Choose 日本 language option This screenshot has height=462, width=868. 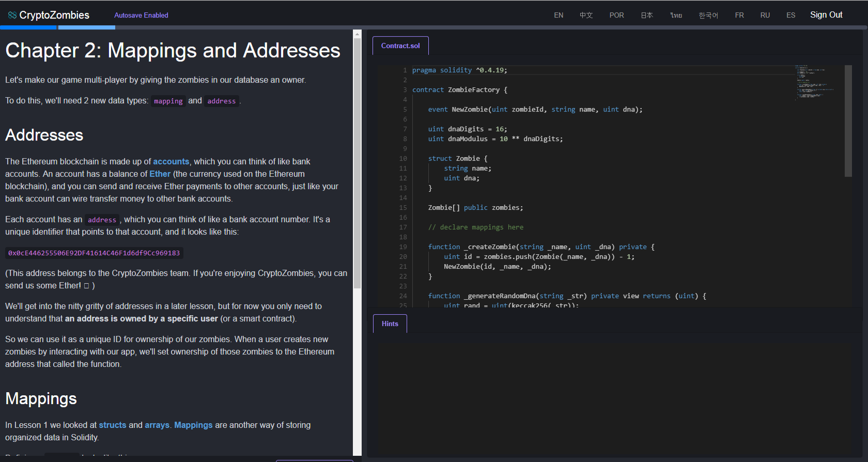pos(647,16)
